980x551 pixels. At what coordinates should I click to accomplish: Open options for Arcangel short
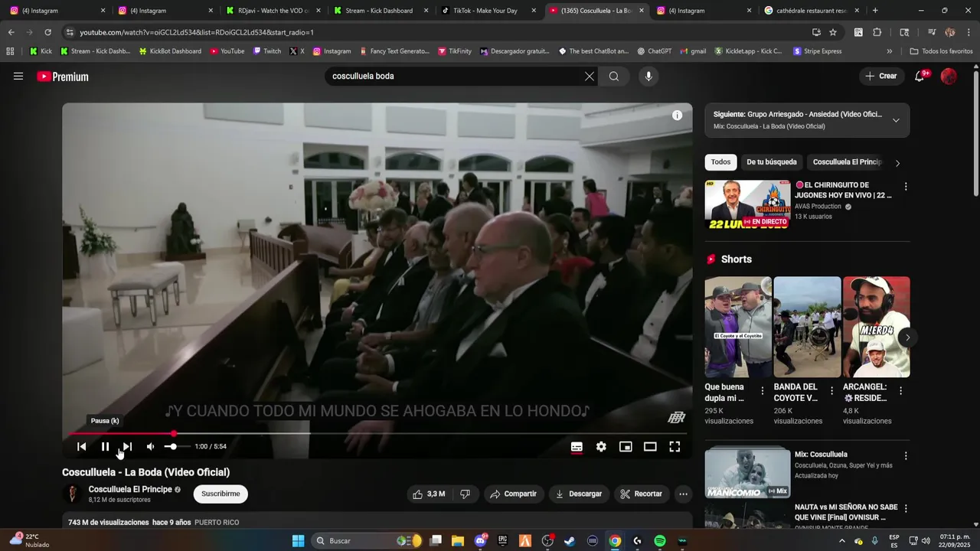coord(900,391)
